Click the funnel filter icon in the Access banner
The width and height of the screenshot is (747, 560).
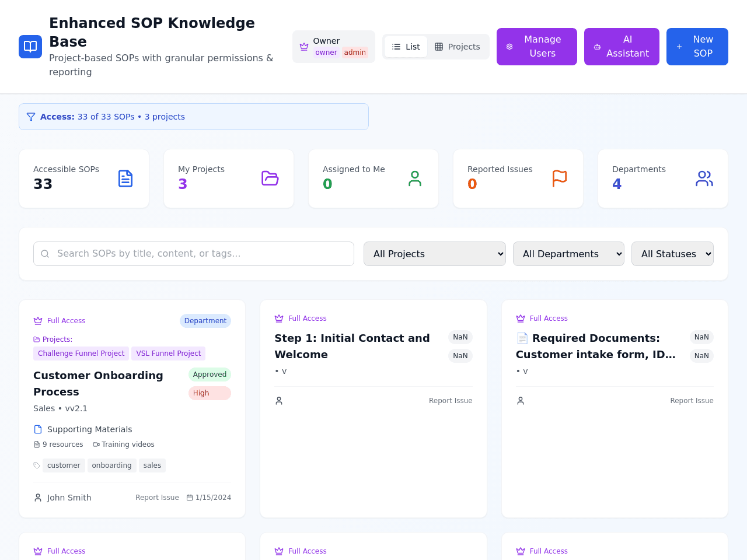(31, 117)
